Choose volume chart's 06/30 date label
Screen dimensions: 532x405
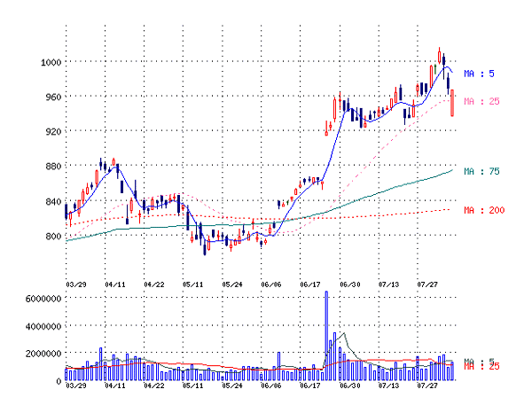[x=350, y=386]
